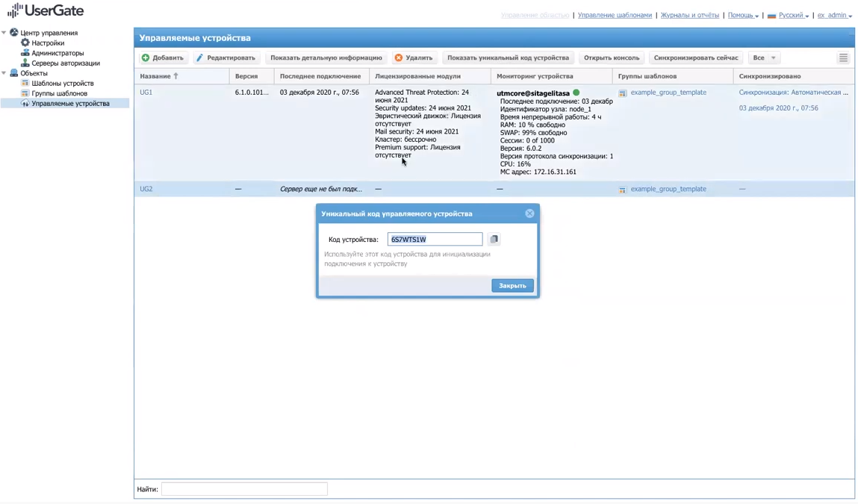The image size is (858, 504).
Task: Click Синхронизировать сейчас button
Action: [695, 57]
